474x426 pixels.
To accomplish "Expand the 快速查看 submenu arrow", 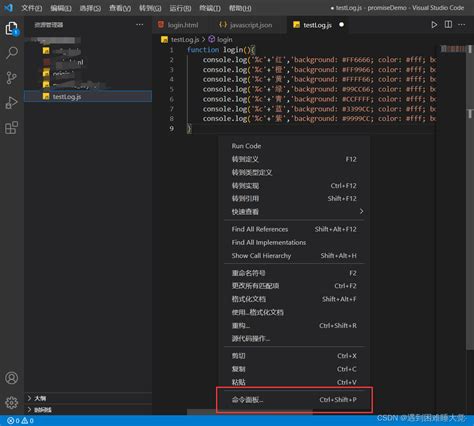I will click(x=362, y=211).
